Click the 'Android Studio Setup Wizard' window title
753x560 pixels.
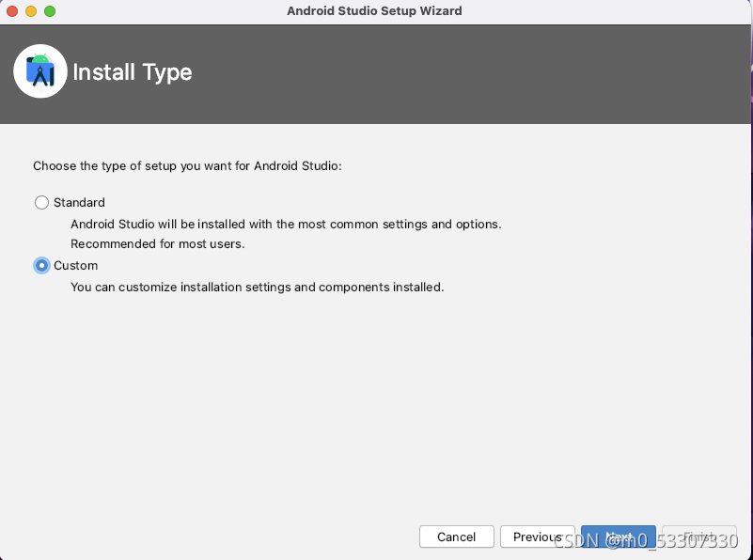[x=374, y=11]
